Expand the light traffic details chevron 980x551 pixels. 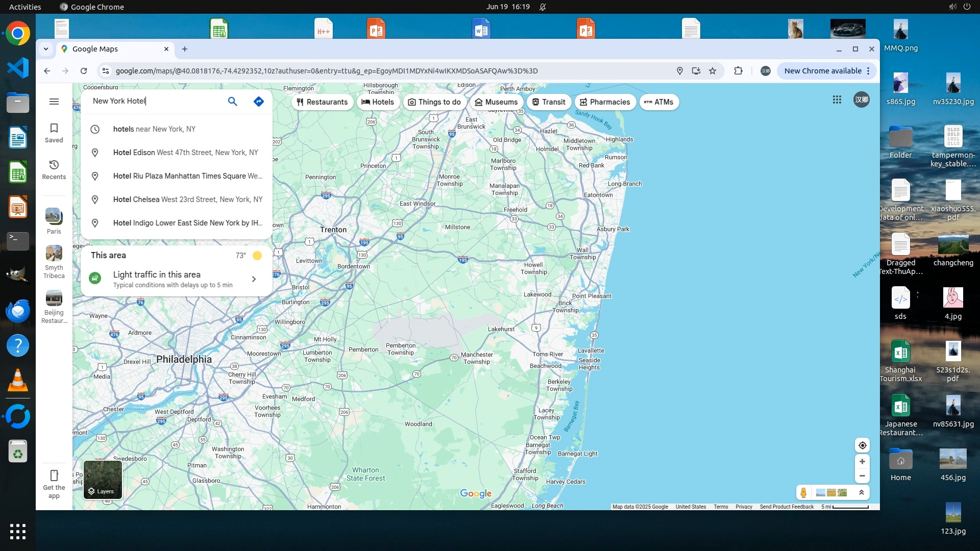(254, 279)
